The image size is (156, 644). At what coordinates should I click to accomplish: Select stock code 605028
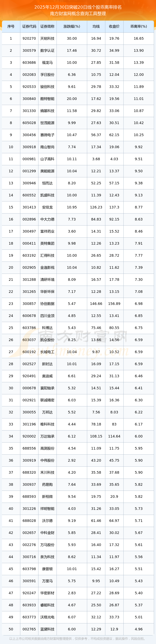pyautogui.click(x=29, y=123)
